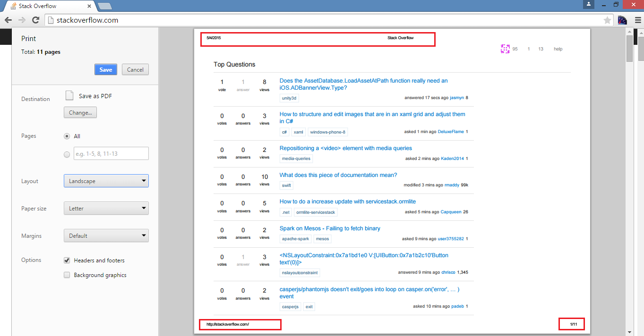Viewport: 644px width, 336px height.
Task: Select the All pages radio button
Action: pos(67,136)
